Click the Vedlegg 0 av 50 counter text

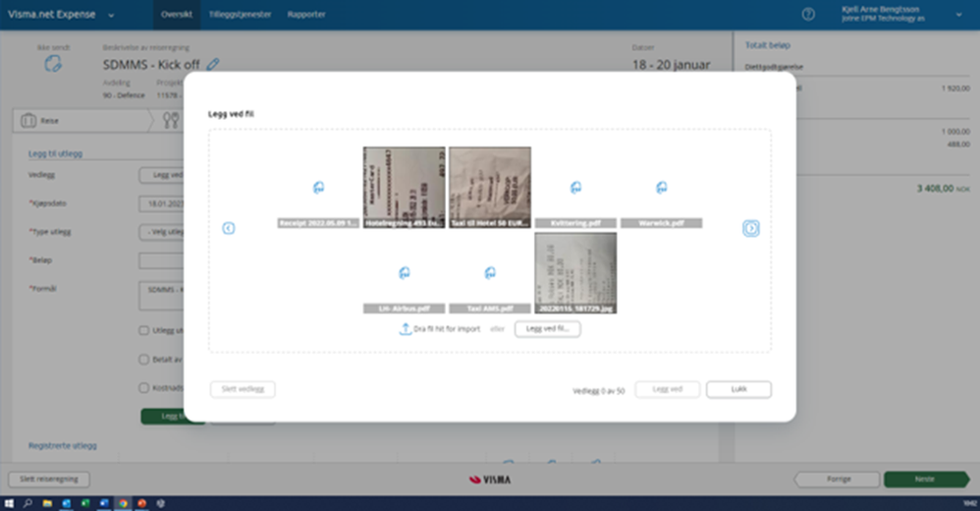pos(598,391)
